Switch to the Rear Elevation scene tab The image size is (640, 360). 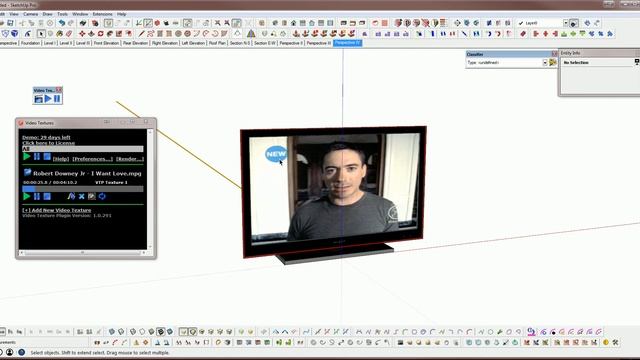pos(135,43)
